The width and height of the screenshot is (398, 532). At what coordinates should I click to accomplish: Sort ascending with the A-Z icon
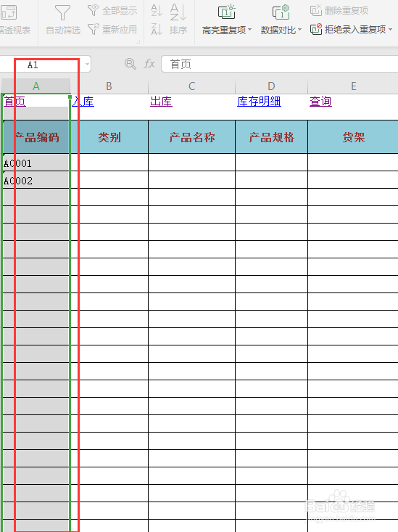[x=157, y=10]
